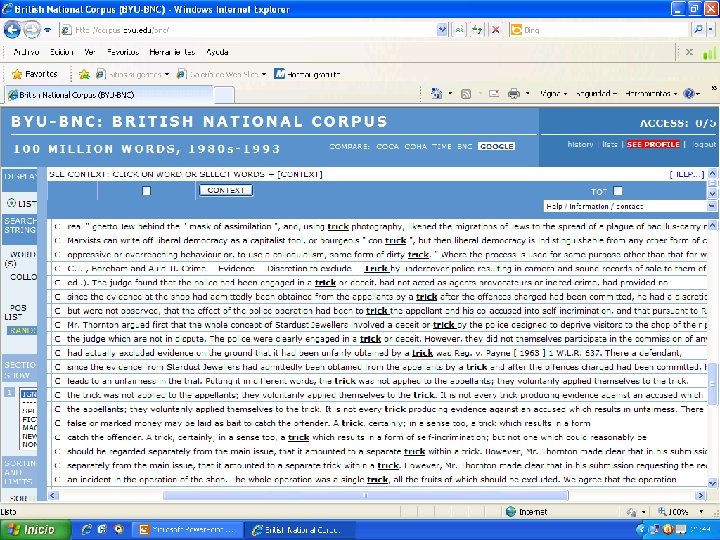Screen dimensions: 720x540
Task: Select the British National Corpus browser tab
Action: coord(109,95)
